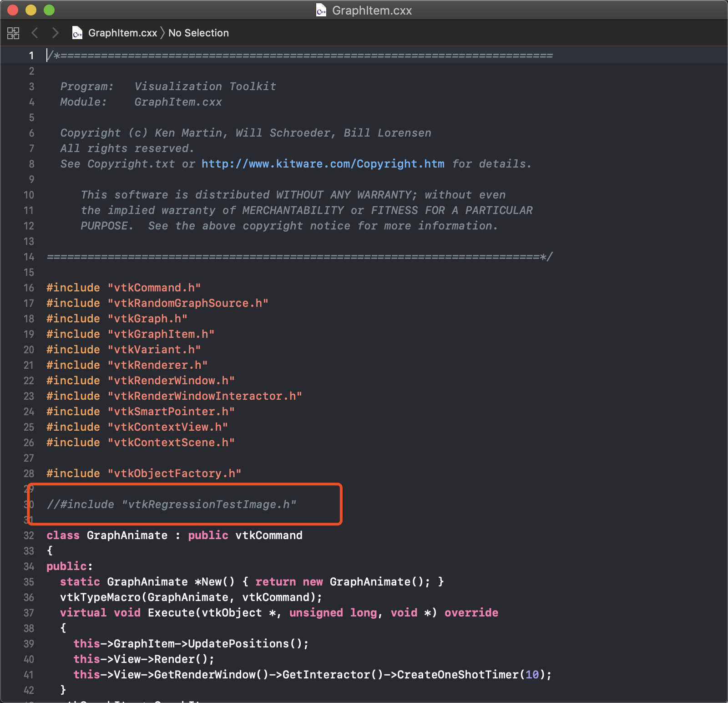This screenshot has height=703, width=728.
Task: Click the WITHOUT ANY WARRANTY comment line
Action: coord(293,195)
